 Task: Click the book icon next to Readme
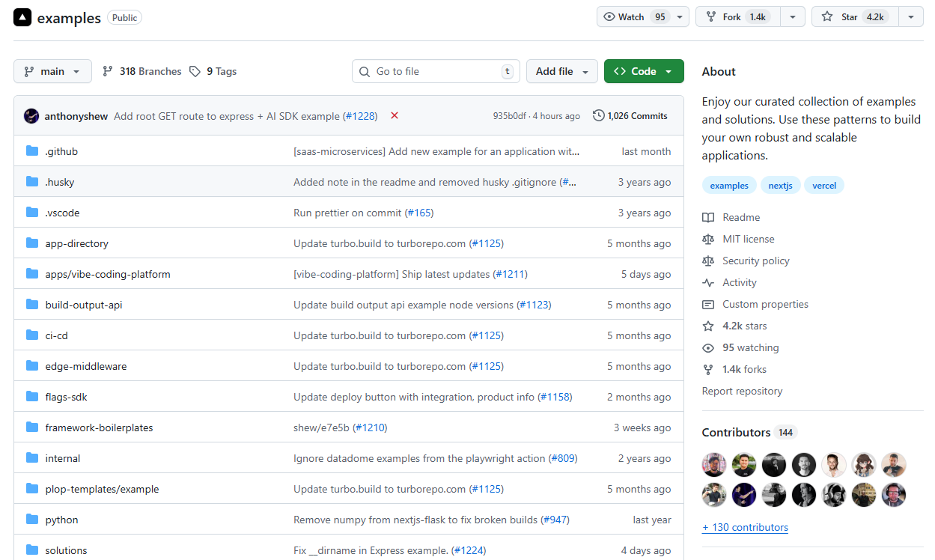coord(708,217)
